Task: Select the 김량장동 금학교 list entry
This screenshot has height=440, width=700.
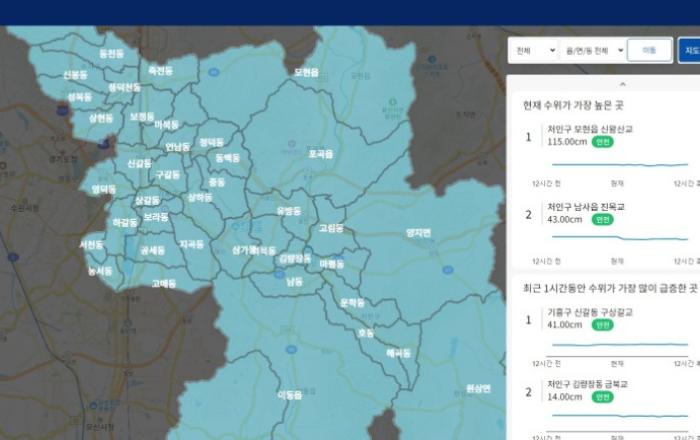Action: click(589, 384)
